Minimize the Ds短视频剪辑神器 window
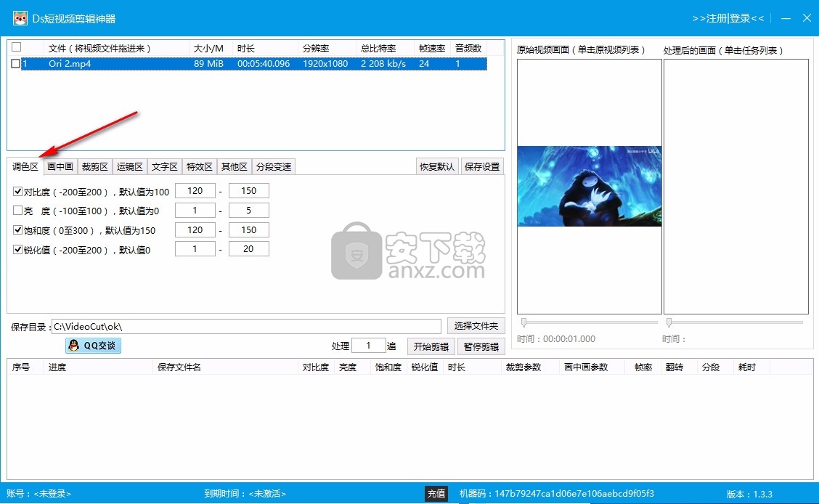The width and height of the screenshot is (819, 504). click(x=786, y=18)
